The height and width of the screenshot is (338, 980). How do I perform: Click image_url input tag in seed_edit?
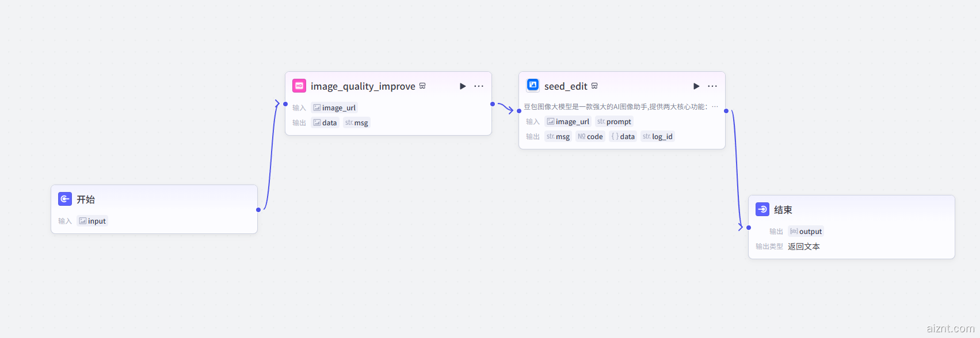click(x=568, y=121)
